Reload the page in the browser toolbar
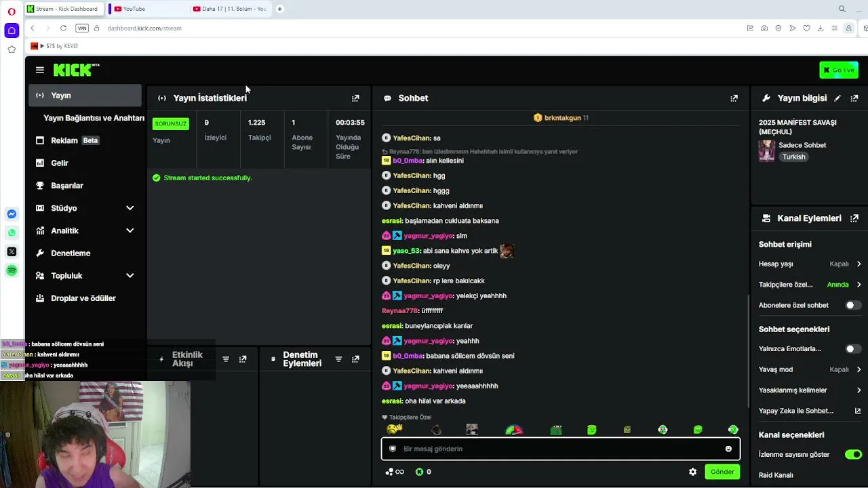 [x=63, y=28]
